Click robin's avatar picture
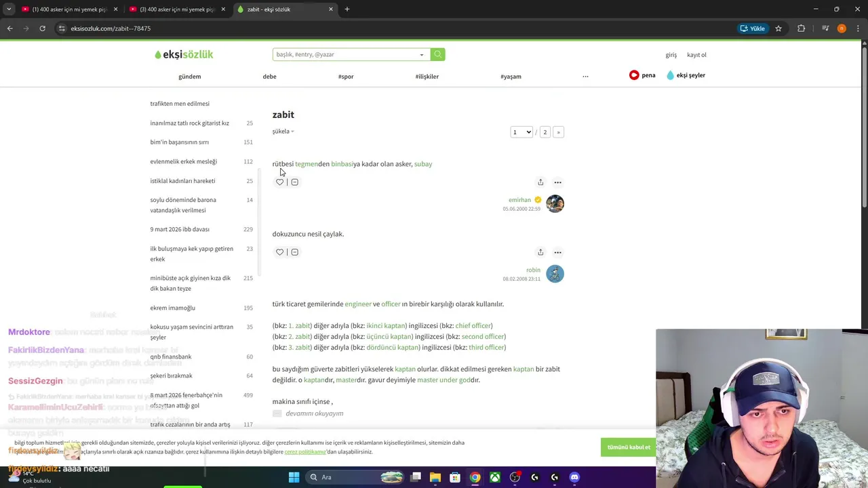Screen dimensions: 868x488 coord(555,274)
